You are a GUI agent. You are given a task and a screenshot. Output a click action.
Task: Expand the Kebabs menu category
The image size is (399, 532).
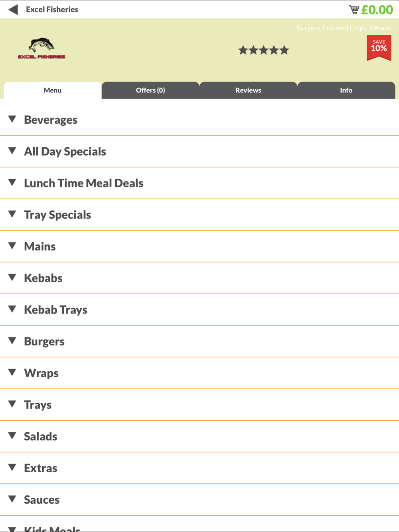point(199,278)
